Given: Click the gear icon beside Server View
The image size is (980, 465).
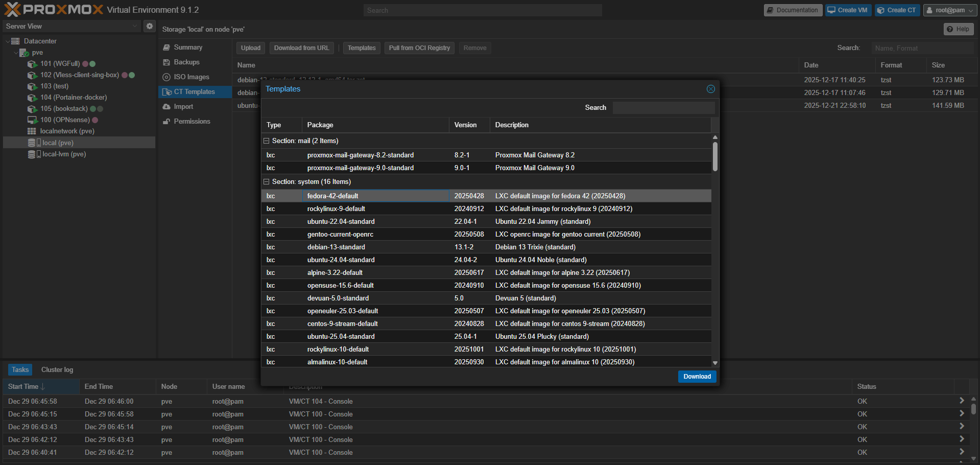Looking at the screenshot, I should tap(149, 26).
